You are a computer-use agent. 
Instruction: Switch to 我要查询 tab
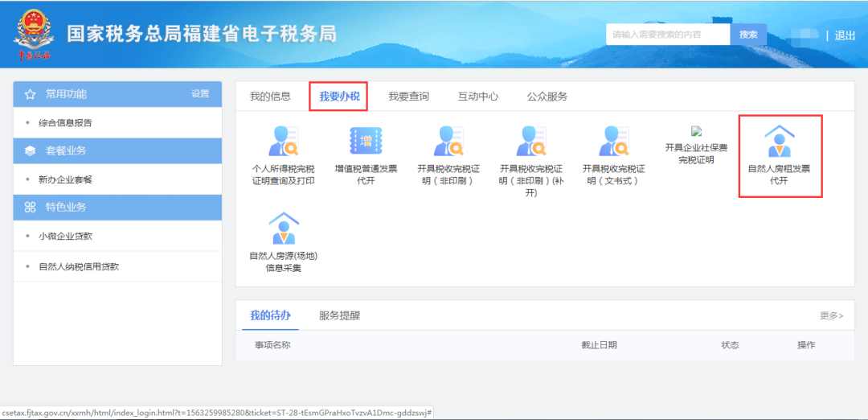[x=408, y=97]
